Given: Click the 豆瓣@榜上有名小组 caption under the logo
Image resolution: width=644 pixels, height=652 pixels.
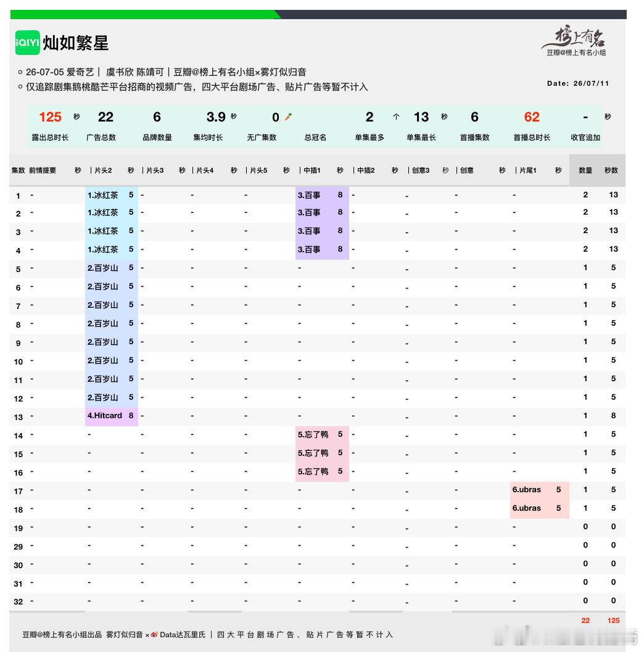Looking at the screenshot, I should (576, 52).
